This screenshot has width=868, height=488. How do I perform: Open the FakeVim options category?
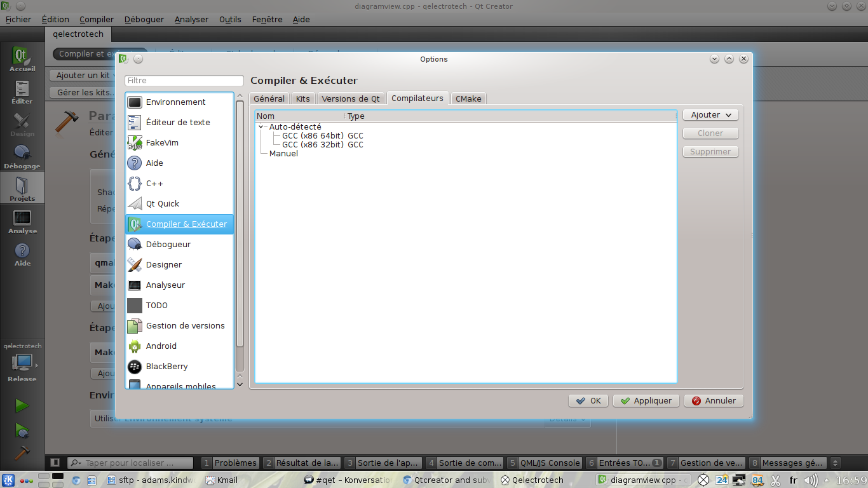click(x=180, y=142)
